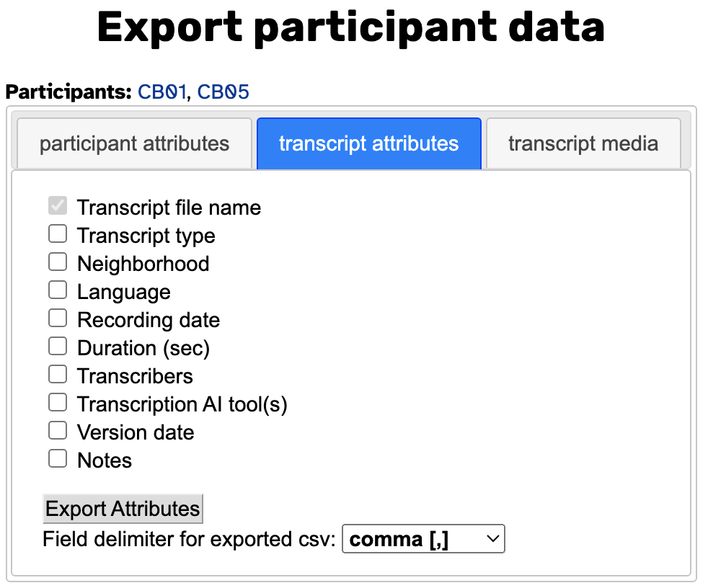Open participant CB05 link
This screenshot has width=708, height=588.
pos(223,92)
